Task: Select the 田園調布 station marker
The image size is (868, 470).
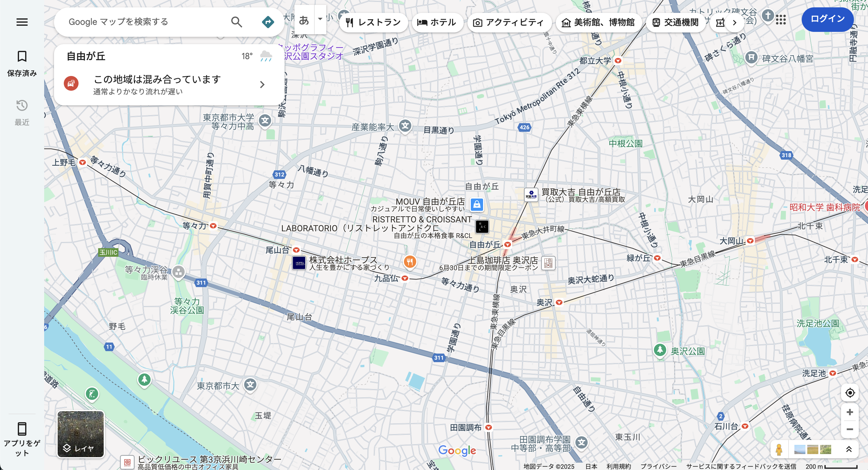Action: pos(488,428)
